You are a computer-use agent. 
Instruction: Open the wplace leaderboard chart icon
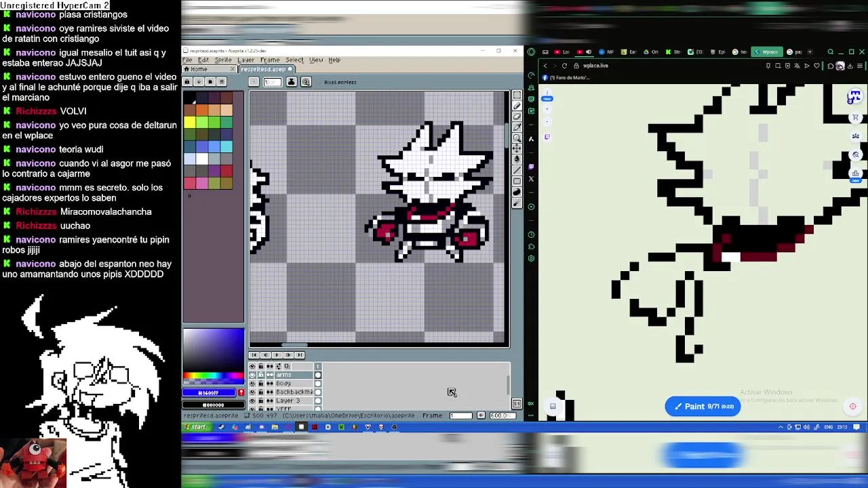(x=856, y=173)
